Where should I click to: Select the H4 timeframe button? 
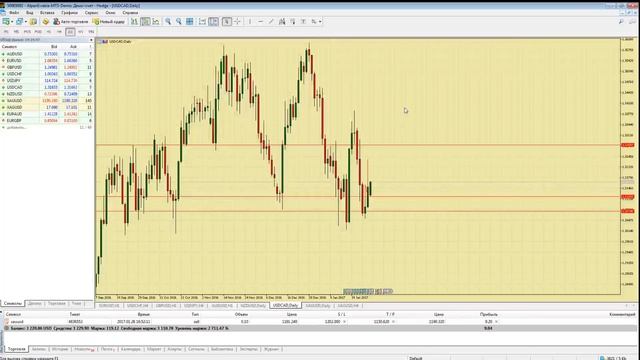point(59,31)
